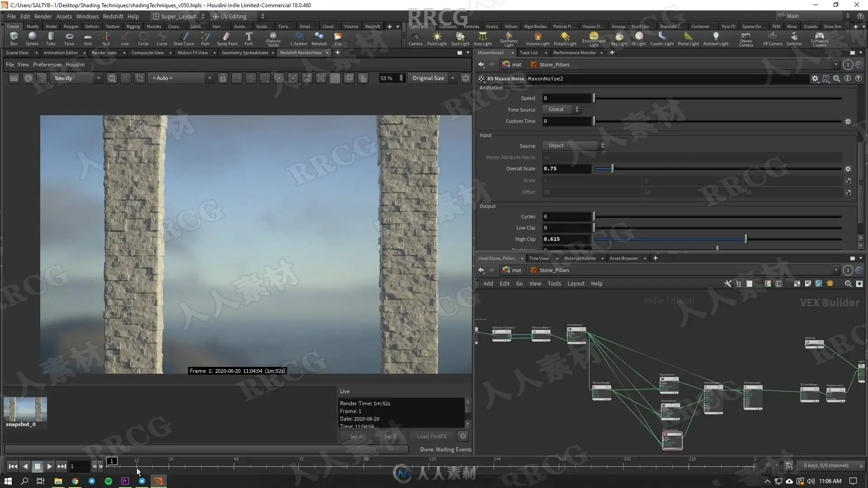The height and width of the screenshot is (488, 868).
Task: Click the Load PostFX button
Action: (431, 436)
